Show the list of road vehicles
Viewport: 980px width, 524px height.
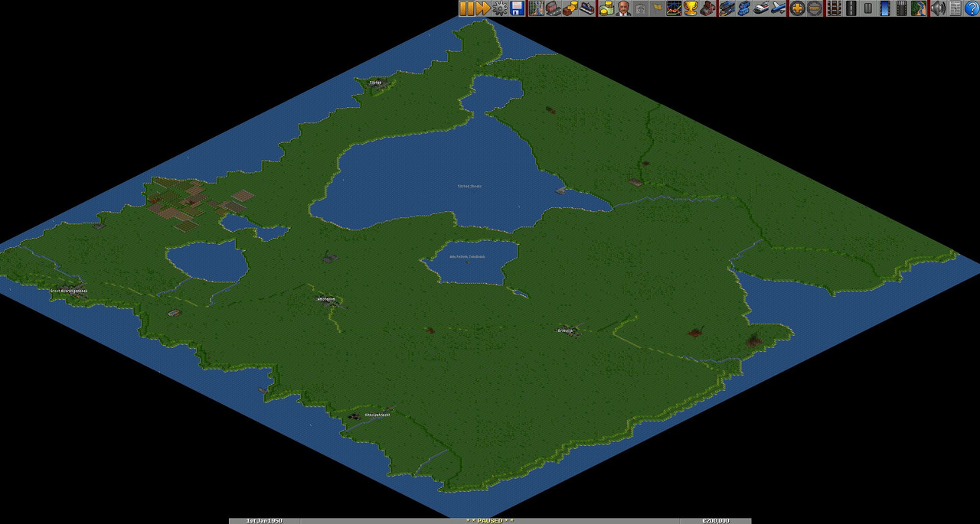[x=743, y=8]
